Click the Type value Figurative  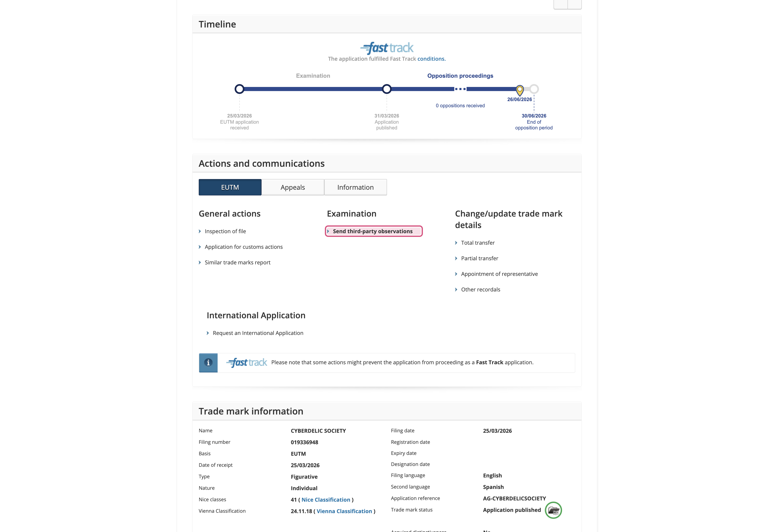coord(304,477)
